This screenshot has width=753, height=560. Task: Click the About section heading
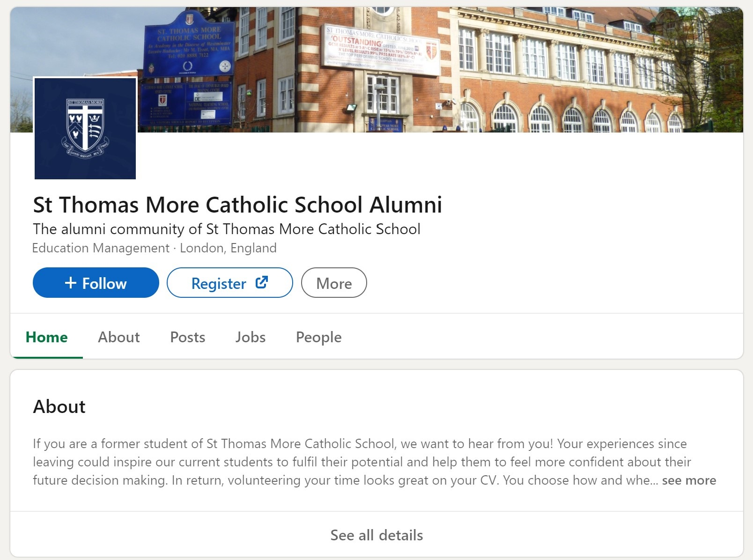click(x=59, y=406)
